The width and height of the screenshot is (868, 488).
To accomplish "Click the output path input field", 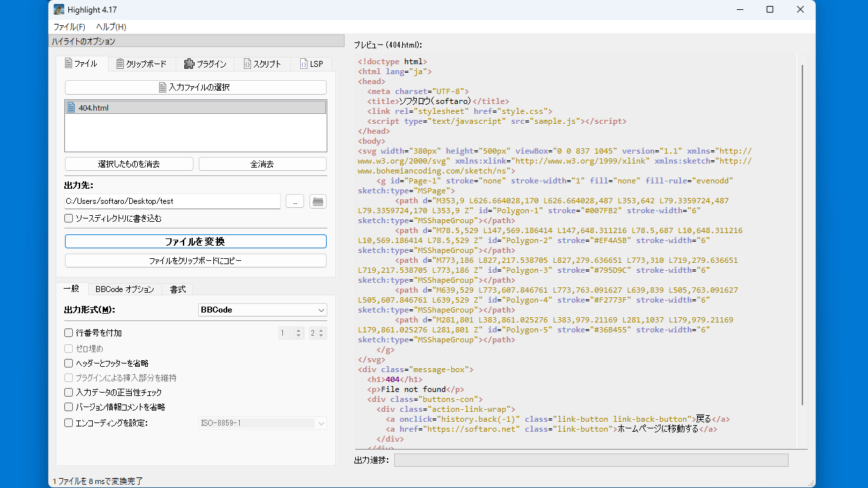I will [172, 201].
